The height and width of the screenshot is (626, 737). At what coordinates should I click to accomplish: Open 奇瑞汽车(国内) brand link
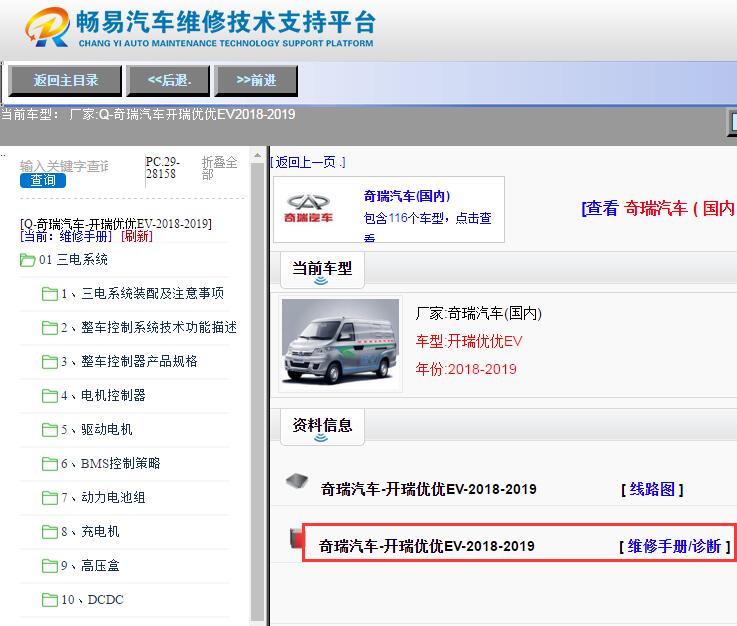(x=407, y=196)
